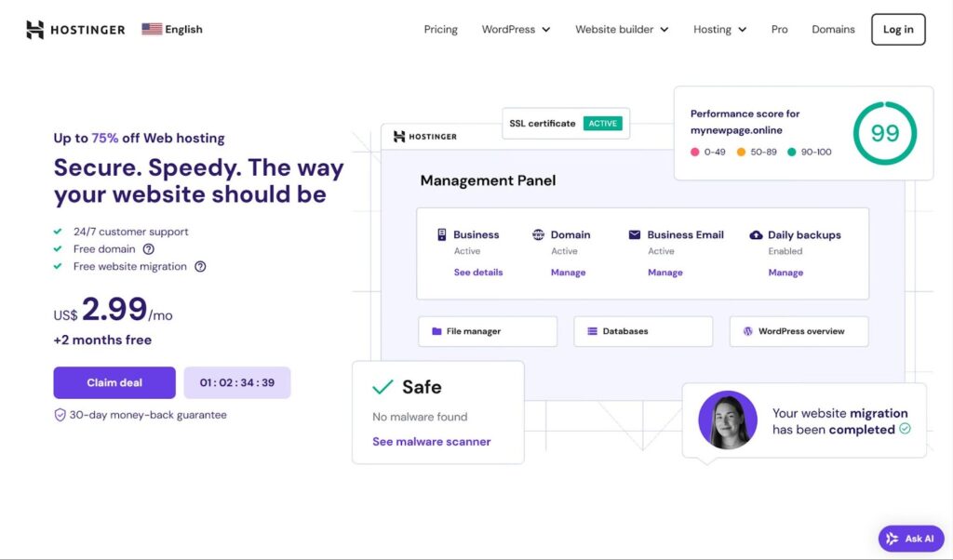953x560 pixels.
Task: Click the Hostinger logo in header
Action: point(75,30)
